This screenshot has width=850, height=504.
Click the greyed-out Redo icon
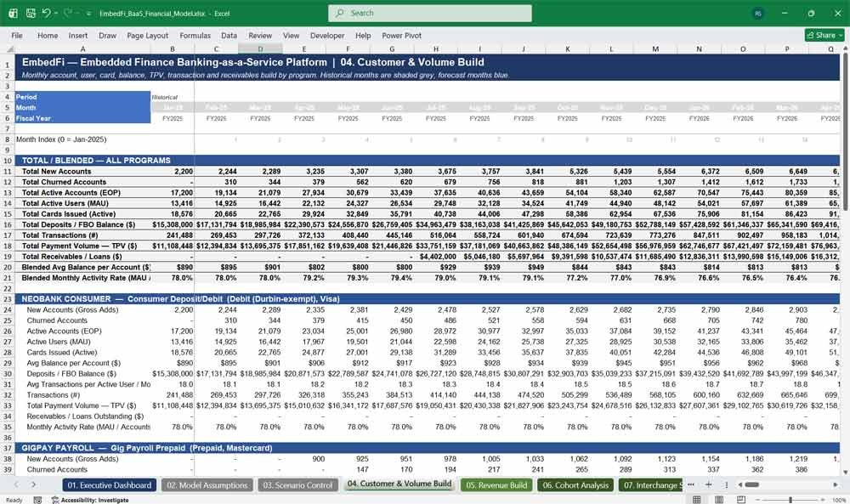coord(68,13)
